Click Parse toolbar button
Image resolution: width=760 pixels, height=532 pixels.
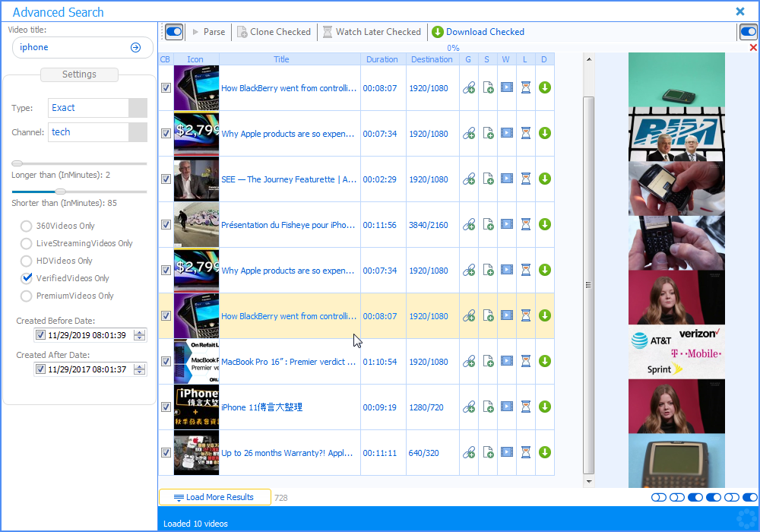point(209,32)
